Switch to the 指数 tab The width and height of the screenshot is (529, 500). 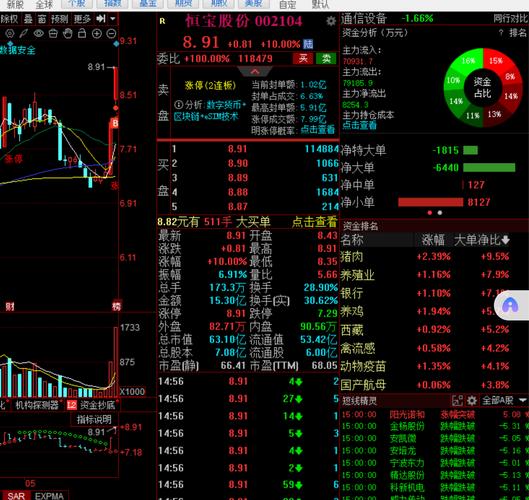(x=113, y=4)
